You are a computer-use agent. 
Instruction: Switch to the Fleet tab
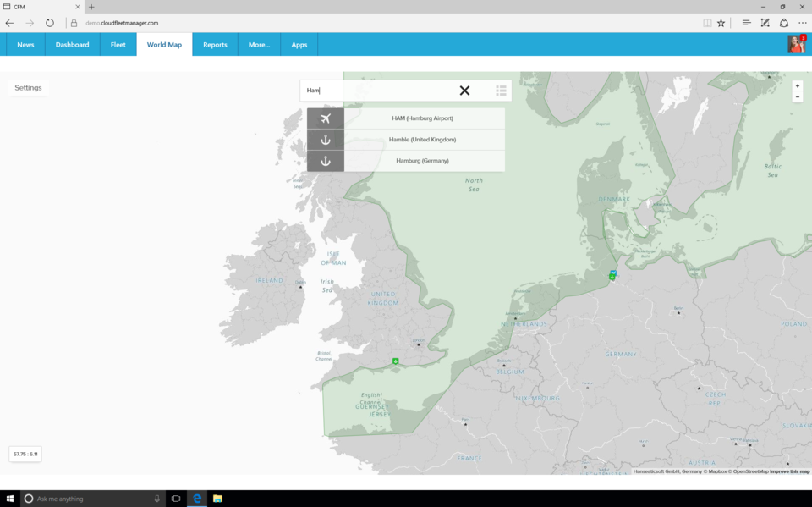click(x=118, y=45)
